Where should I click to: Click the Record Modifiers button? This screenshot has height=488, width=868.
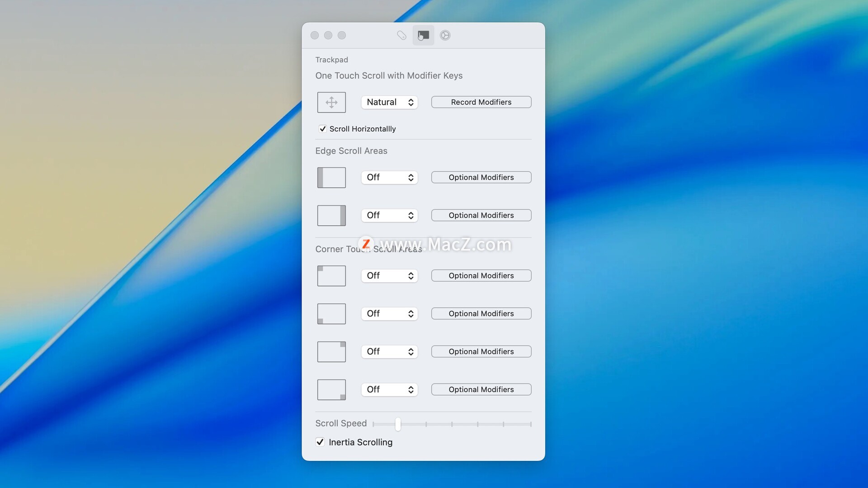(481, 102)
